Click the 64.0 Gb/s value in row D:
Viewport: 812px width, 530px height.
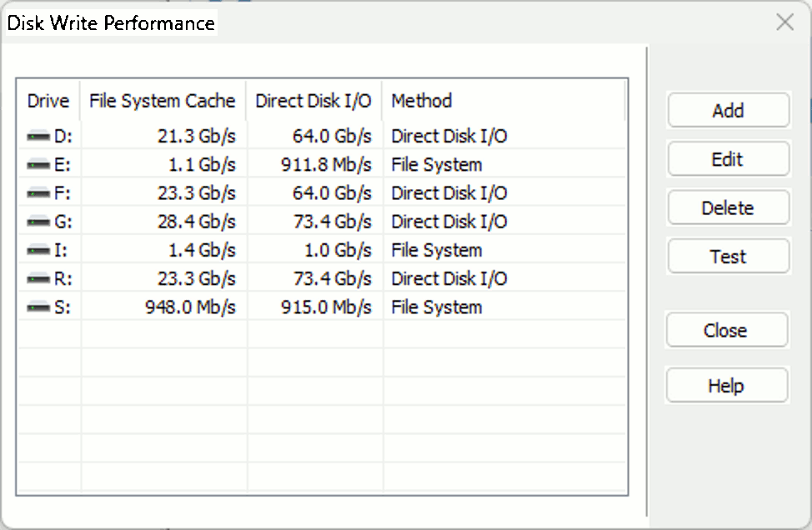point(332,137)
